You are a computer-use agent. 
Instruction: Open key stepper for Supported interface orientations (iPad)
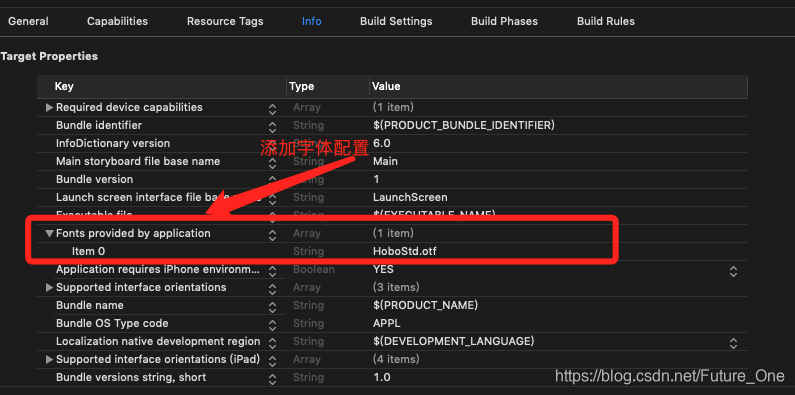pos(272,361)
